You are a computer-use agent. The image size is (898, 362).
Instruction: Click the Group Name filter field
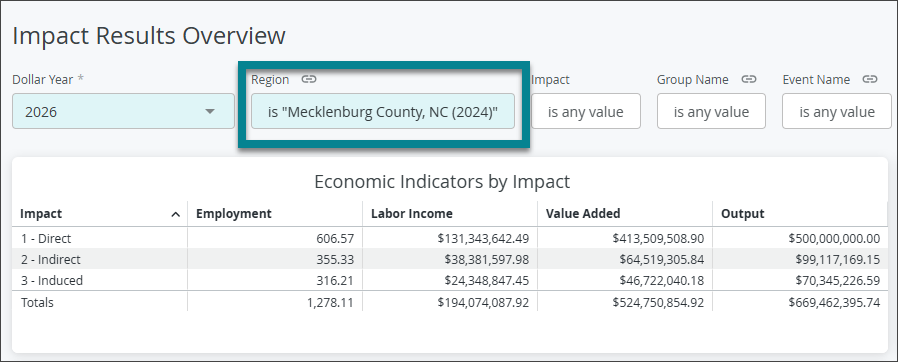[711, 111]
